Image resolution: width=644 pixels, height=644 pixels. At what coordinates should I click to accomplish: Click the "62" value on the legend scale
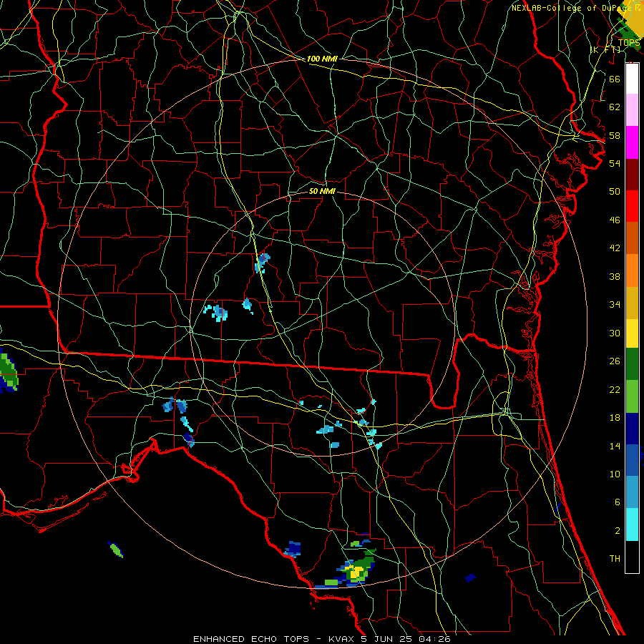pos(615,107)
